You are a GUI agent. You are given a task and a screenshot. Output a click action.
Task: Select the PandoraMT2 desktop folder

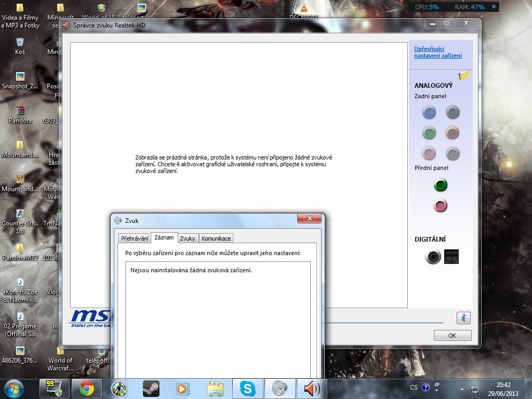coord(20,252)
